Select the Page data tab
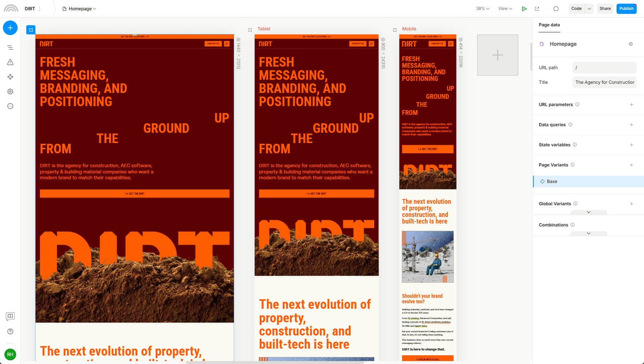Screen dimensions: 644x364 pos(549,25)
